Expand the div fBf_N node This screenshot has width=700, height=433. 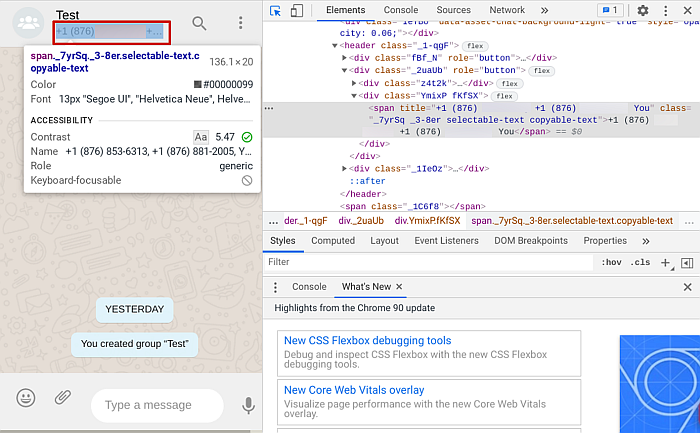coord(344,58)
